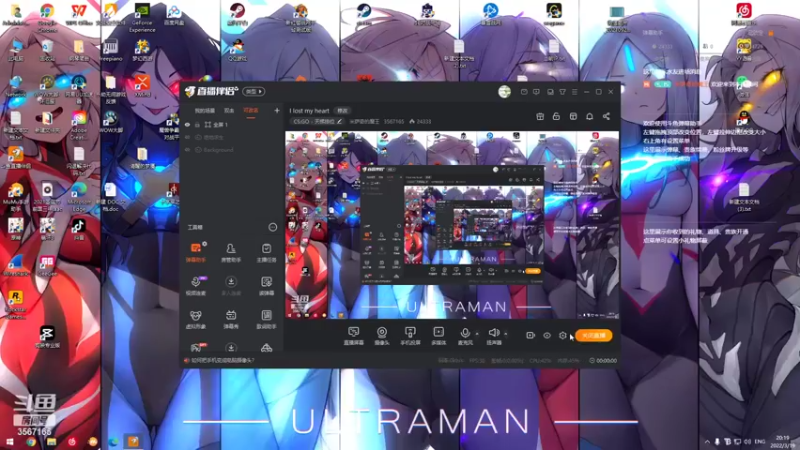Open the 虚拟形象 virtual avatar tool
Viewport: 800px width, 450px height.
[x=196, y=319]
